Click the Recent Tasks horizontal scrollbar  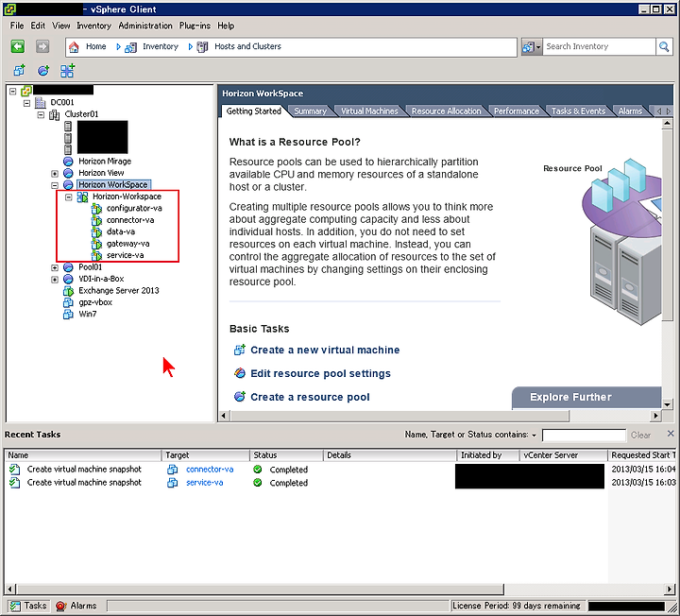point(261,590)
